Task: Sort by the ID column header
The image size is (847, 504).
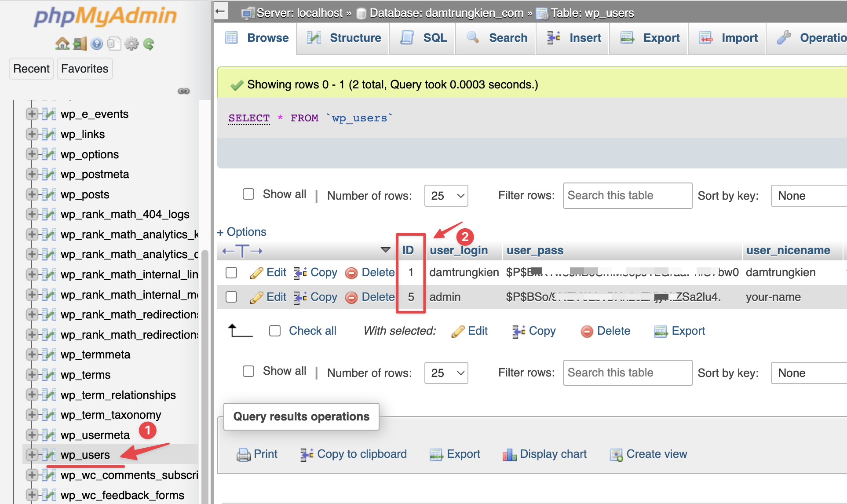Action: 408,250
